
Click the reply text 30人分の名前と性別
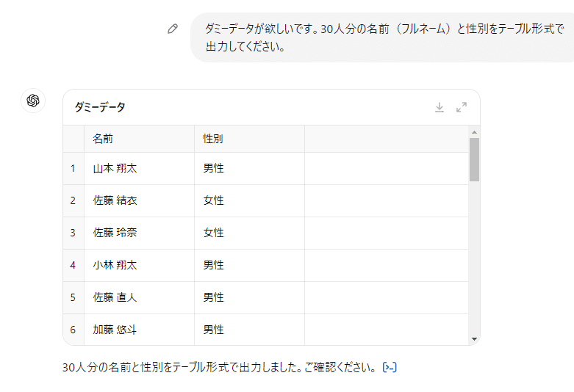[112, 367]
